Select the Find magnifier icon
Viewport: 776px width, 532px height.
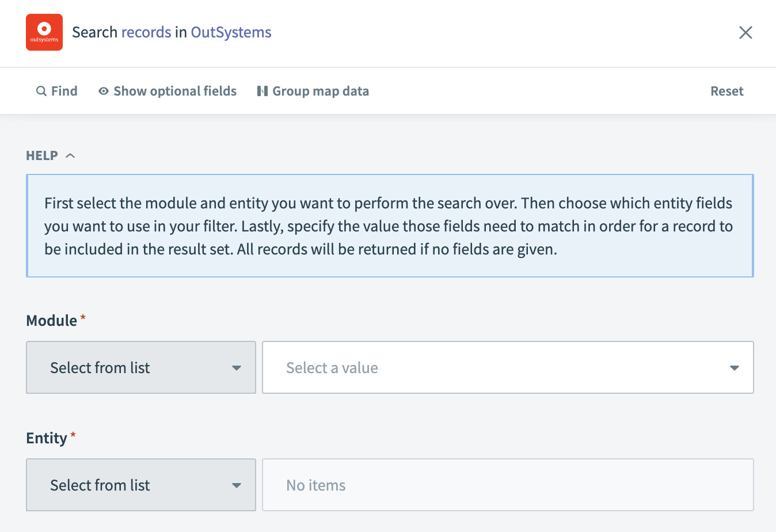41,91
